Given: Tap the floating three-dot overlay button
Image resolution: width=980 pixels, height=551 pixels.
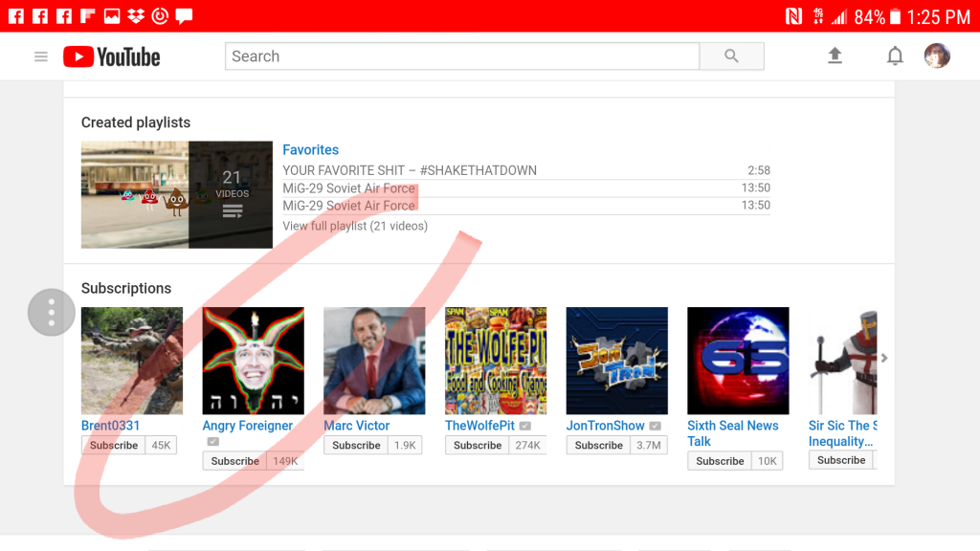Looking at the screenshot, I should [x=52, y=313].
